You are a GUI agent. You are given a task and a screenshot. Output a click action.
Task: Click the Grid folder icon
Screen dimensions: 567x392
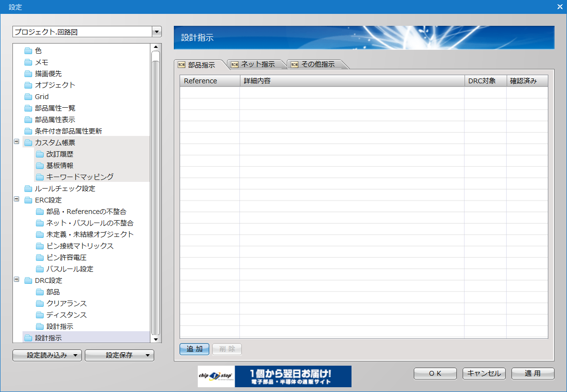click(28, 97)
